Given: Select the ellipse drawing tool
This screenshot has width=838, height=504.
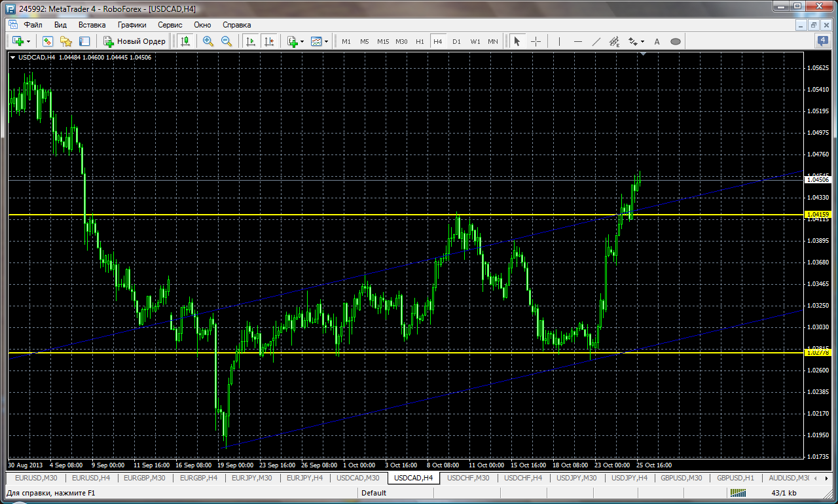Looking at the screenshot, I should 676,41.
